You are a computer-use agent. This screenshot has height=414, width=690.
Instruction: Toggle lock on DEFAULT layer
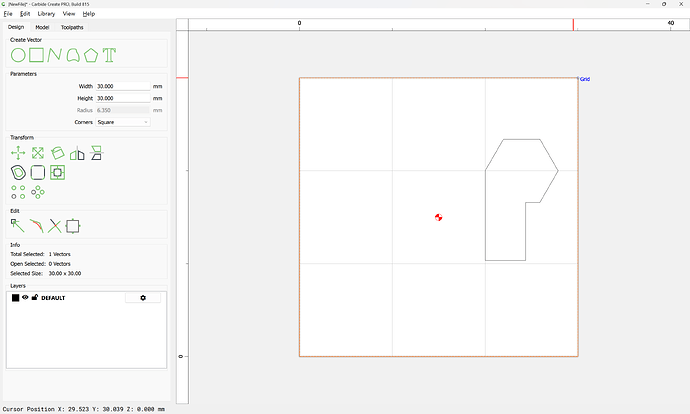35,297
